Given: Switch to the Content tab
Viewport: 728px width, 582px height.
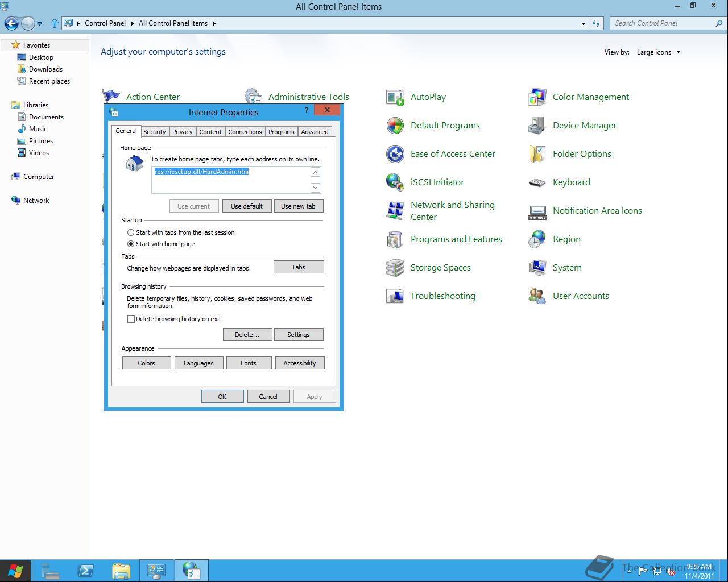Looking at the screenshot, I should (210, 132).
